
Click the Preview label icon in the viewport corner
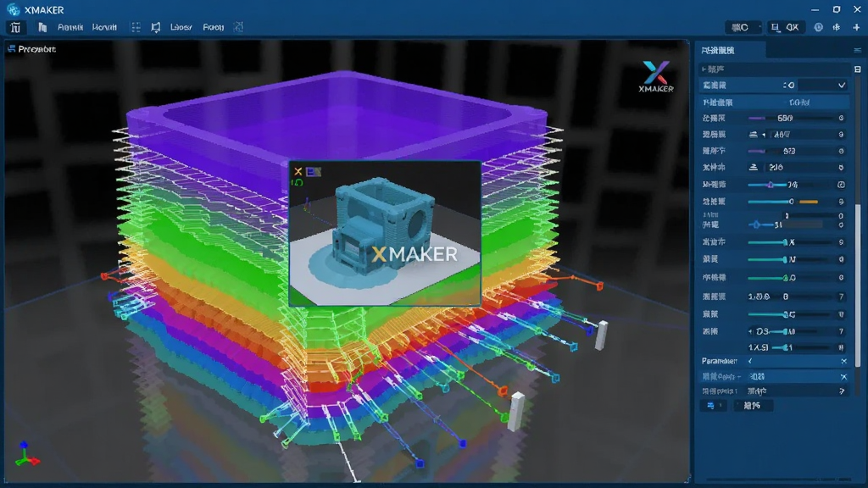[11, 48]
